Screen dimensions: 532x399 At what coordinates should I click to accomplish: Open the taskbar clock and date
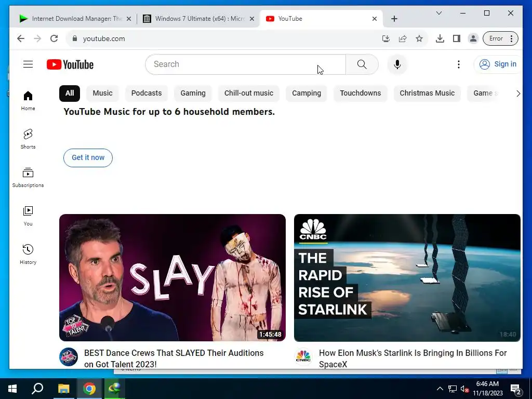487,389
